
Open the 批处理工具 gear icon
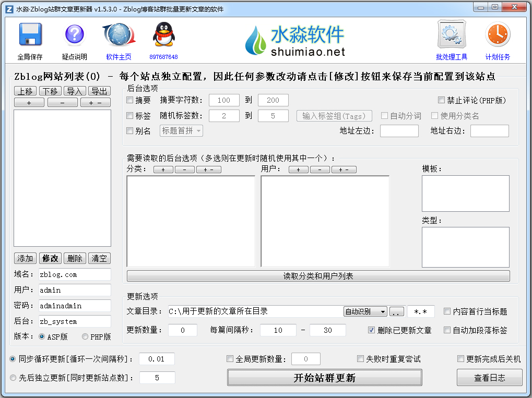(452, 34)
